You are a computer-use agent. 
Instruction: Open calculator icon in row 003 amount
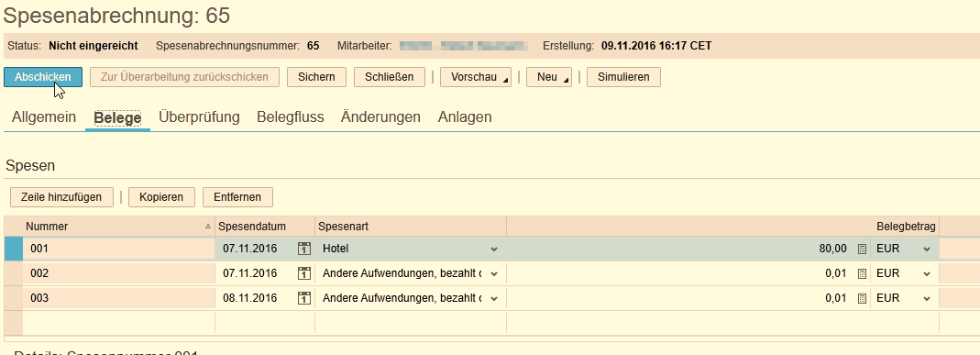(x=862, y=298)
